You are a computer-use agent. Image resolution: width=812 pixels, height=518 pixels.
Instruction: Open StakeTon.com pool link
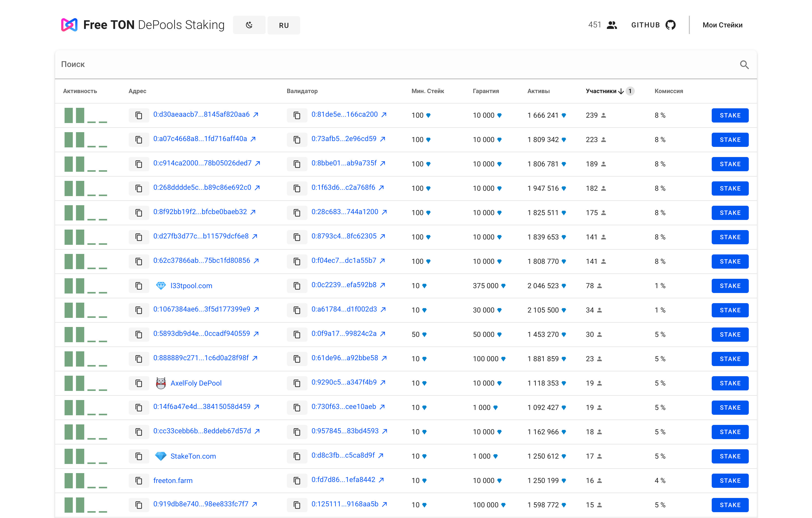(193, 456)
